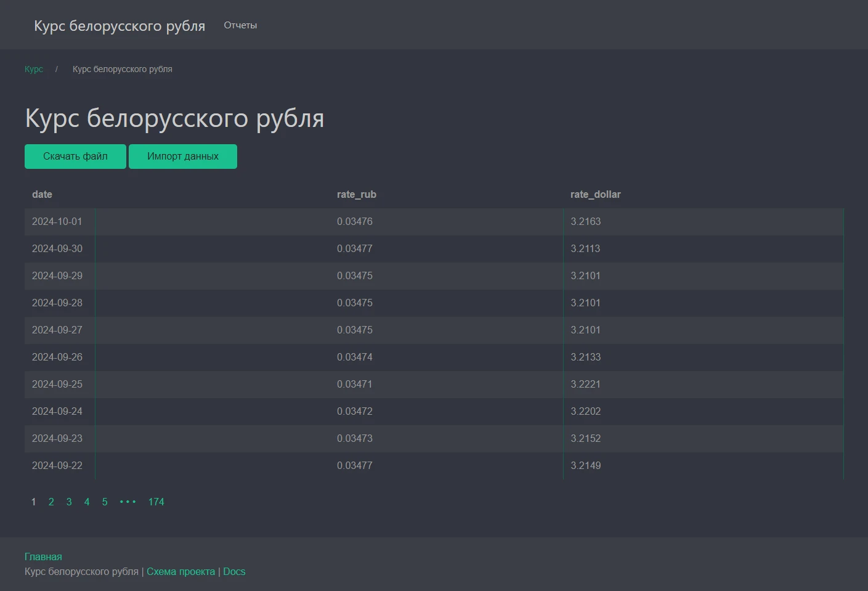Sort the table by the date column
Viewport: 868px width, 591px height.
(x=42, y=194)
